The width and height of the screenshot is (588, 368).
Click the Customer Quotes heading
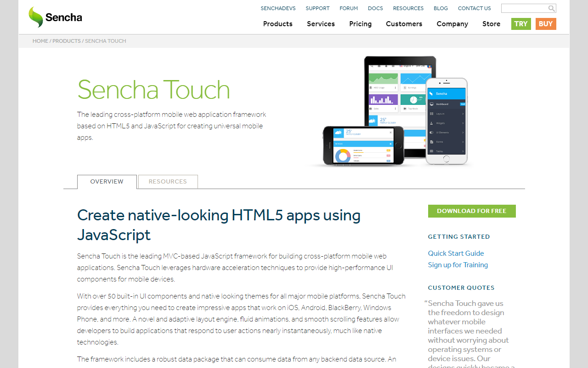click(461, 288)
